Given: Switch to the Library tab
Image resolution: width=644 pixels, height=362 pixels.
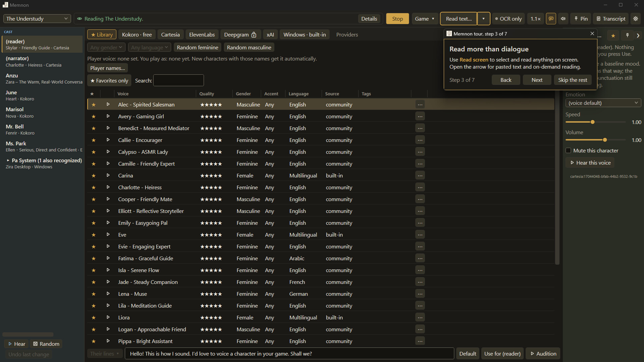Looking at the screenshot, I should pyautogui.click(x=102, y=35).
